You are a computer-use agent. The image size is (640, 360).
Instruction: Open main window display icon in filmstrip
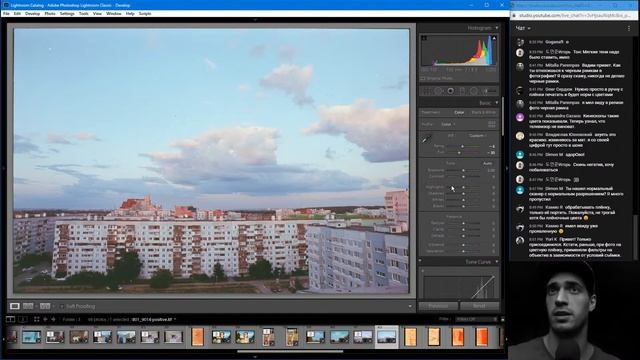click(x=11, y=319)
